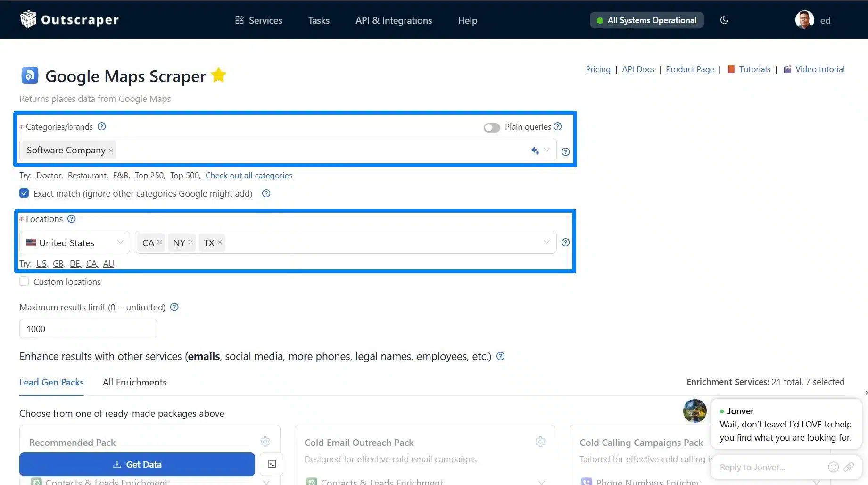Toggle dark mode moon icon

tap(724, 20)
